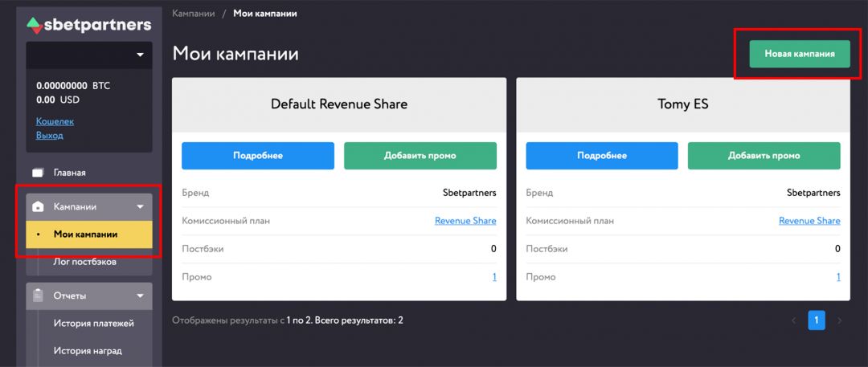Select Мои кампании menu item
The width and height of the screenshot is (868, 367).
[89, 234]
